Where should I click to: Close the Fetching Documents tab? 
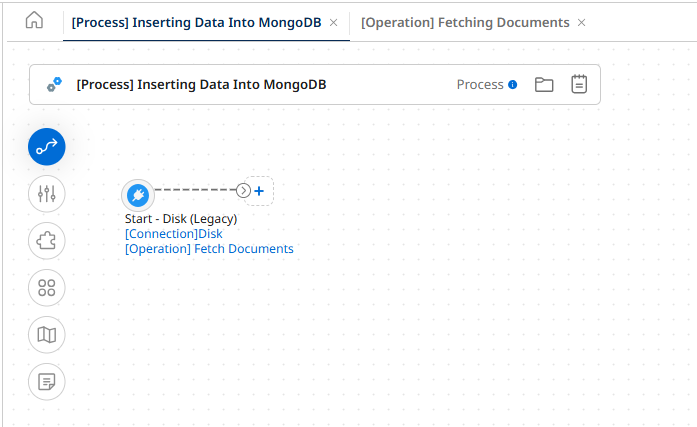pos(582,22)
